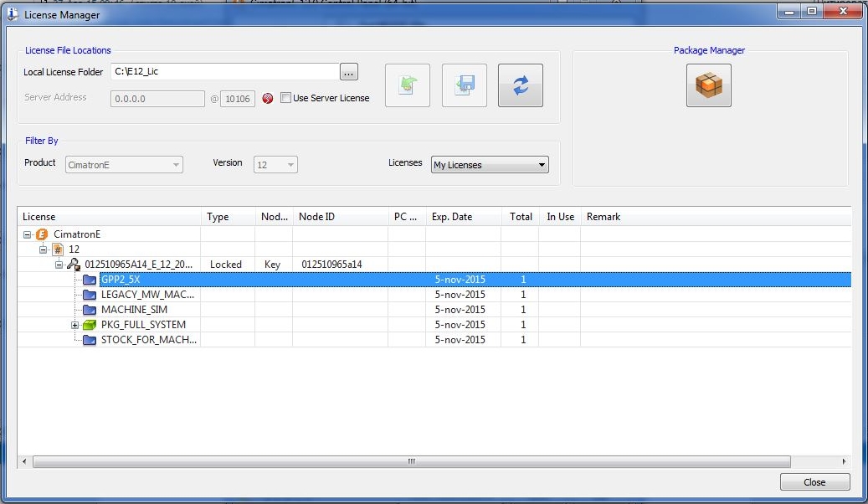Click the Node ID value 012510965a14
Screen dimensions: 868x504
[x=331, y=265]
